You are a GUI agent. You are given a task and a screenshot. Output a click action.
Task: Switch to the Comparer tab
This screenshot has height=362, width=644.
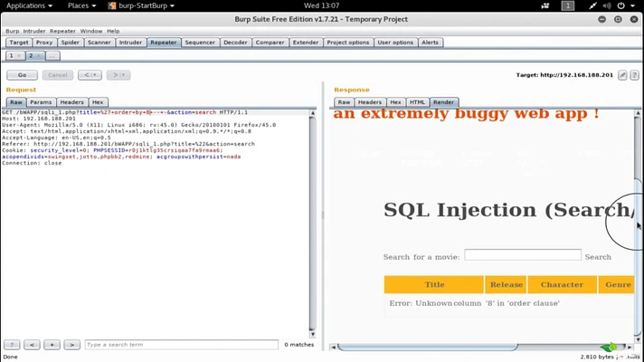270,43
